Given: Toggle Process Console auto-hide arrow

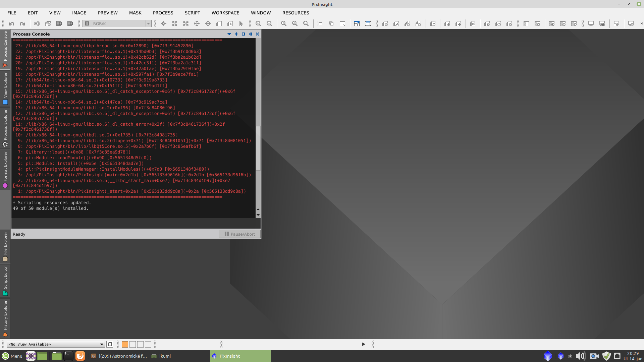Looking at the screenshot, I should click(250, 34).
